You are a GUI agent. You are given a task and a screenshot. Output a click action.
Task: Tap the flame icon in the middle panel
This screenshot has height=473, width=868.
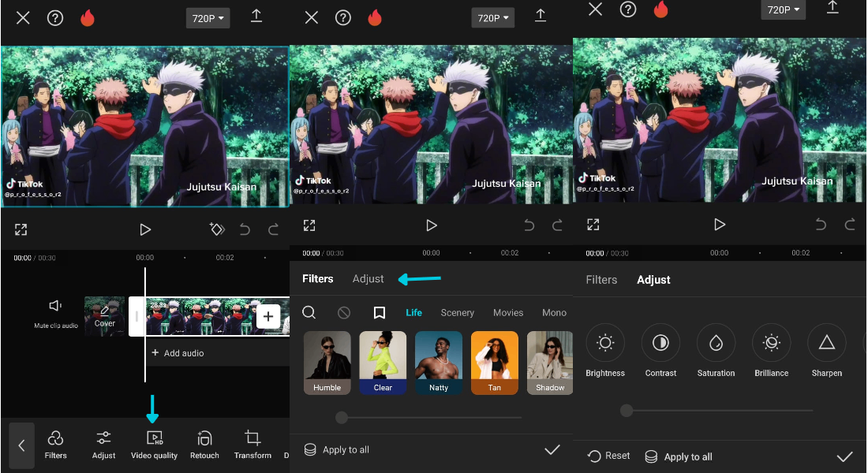pos(375,17)
